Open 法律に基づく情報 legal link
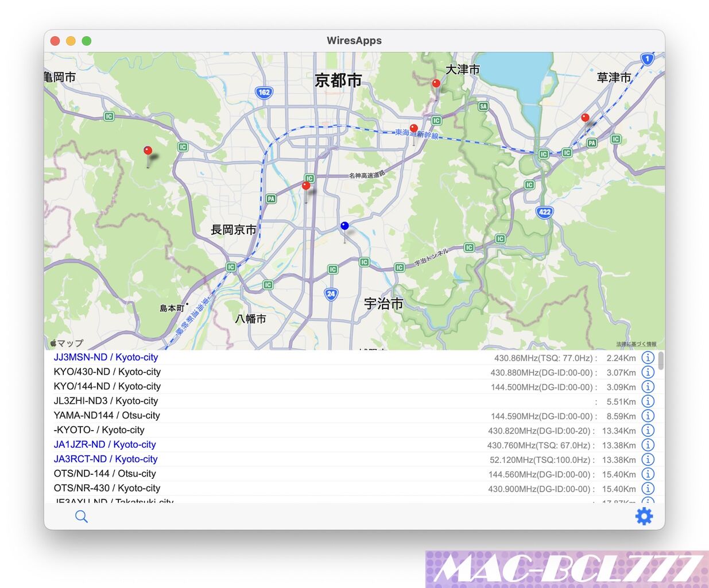 pos(636,344)
